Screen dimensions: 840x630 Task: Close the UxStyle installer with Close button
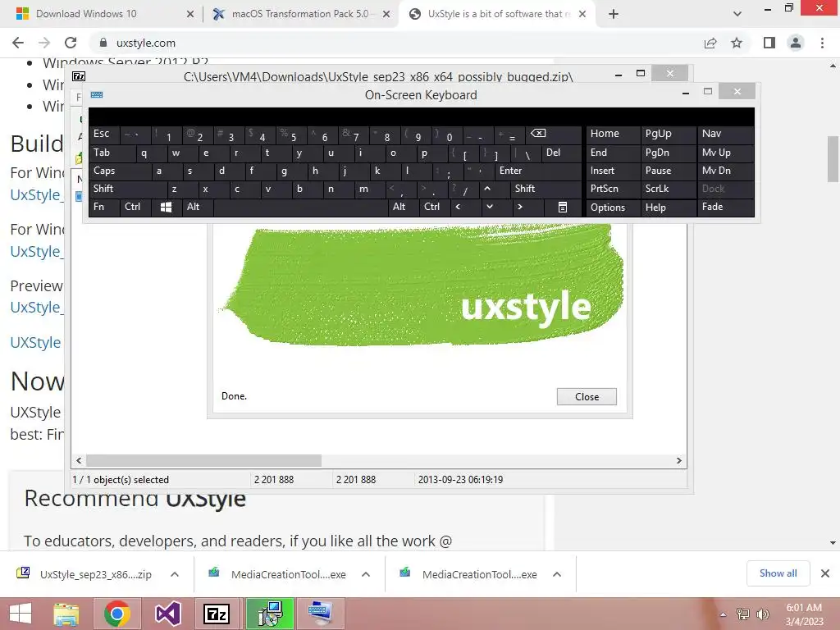(587, 396)
